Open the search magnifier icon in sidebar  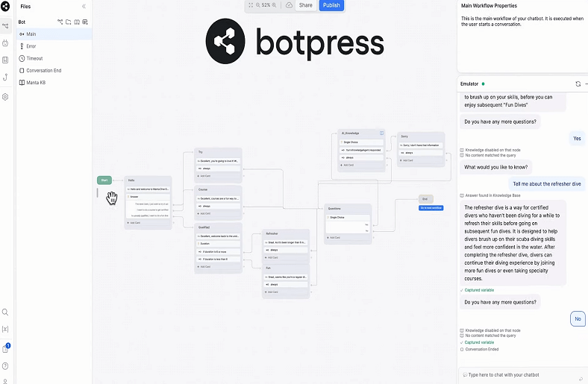click(x=5, y=312)
